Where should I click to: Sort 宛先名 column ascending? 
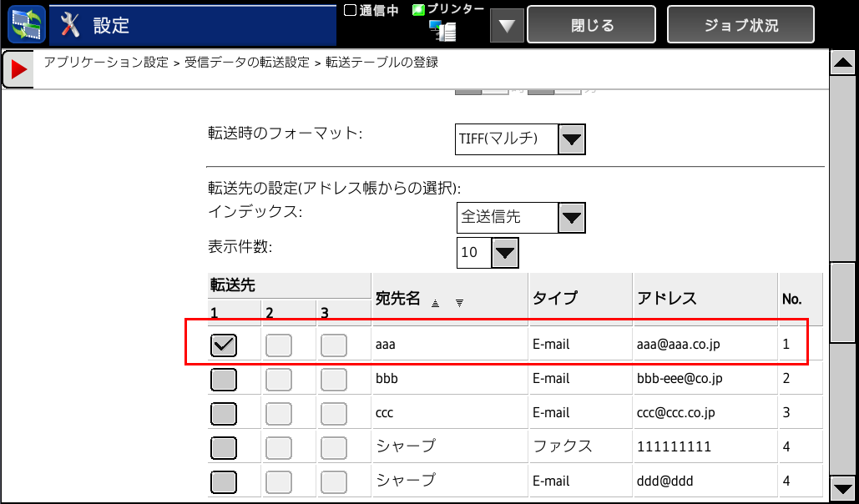pos(435,303)
